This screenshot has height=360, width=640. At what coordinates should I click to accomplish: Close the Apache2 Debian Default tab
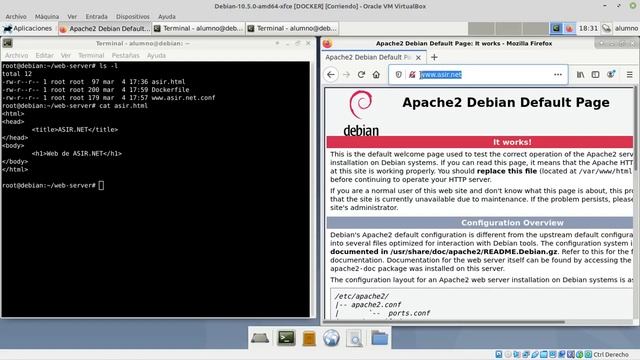click(x=418, y=58)
